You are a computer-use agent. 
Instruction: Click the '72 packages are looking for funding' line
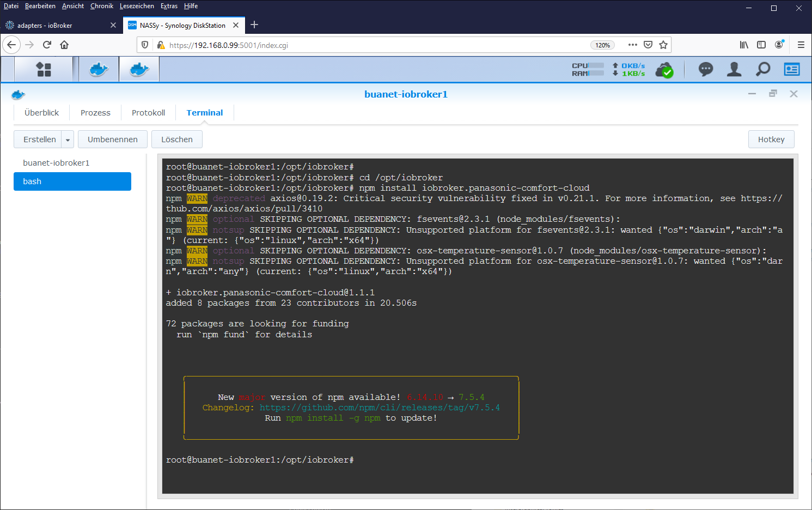(x=257, y=324)
